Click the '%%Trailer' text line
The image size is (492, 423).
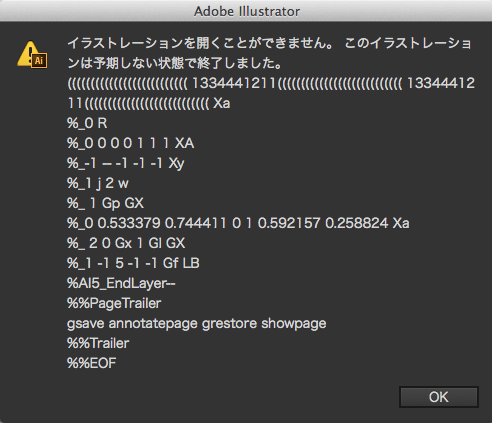pos(98,343)
